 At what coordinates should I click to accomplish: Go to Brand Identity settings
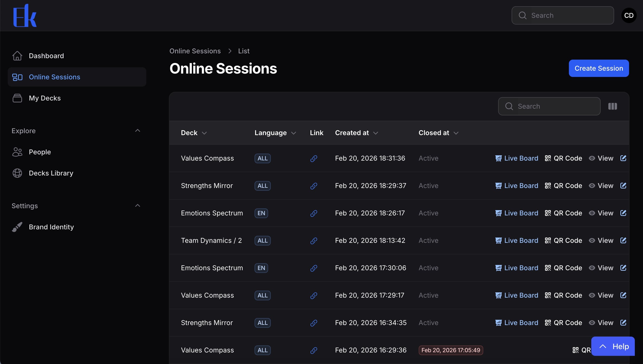click(51, 227)
